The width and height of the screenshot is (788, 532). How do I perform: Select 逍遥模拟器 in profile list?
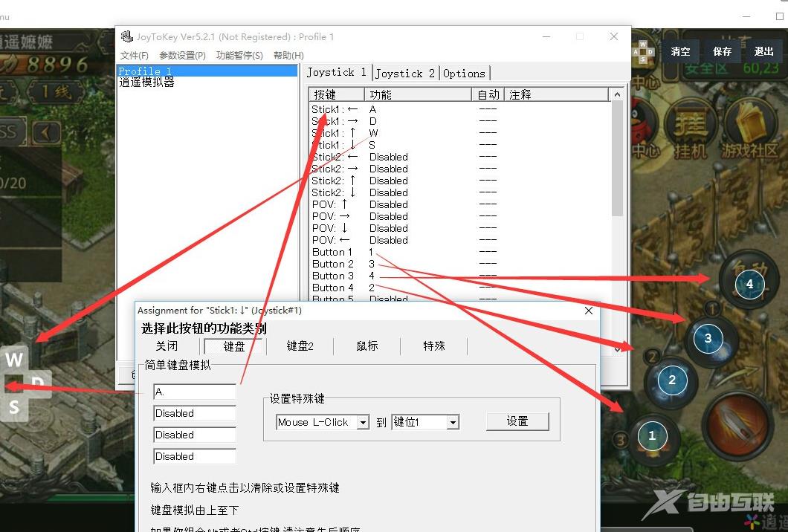146,82
